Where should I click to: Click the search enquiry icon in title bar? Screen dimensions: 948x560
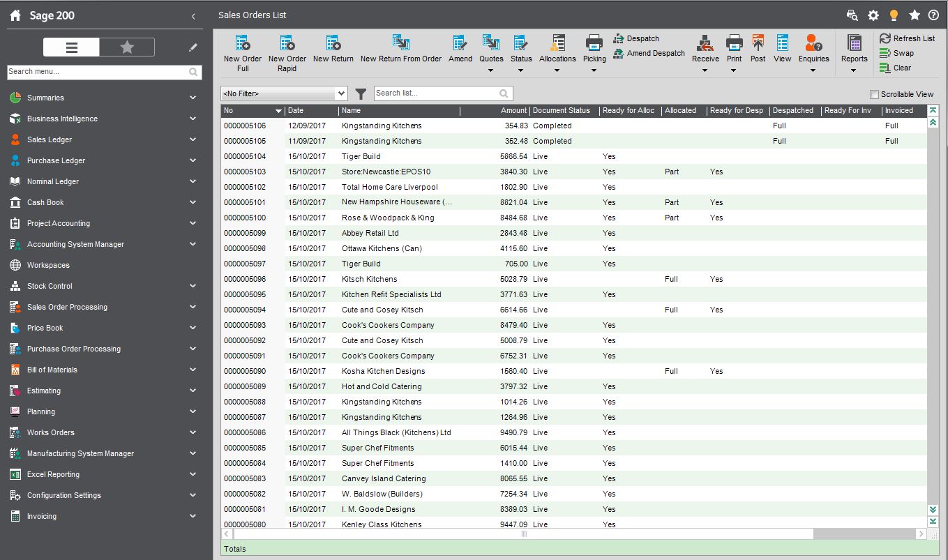[x=852, y=15]
